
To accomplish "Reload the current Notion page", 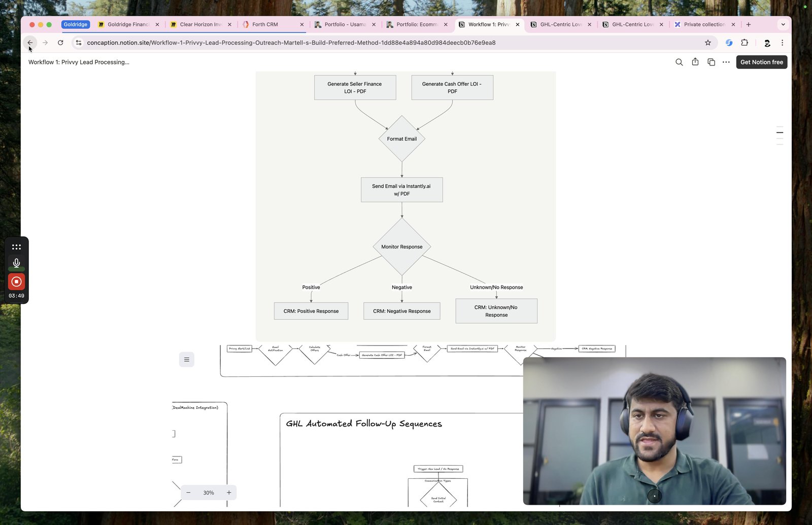I will (60, 43).
